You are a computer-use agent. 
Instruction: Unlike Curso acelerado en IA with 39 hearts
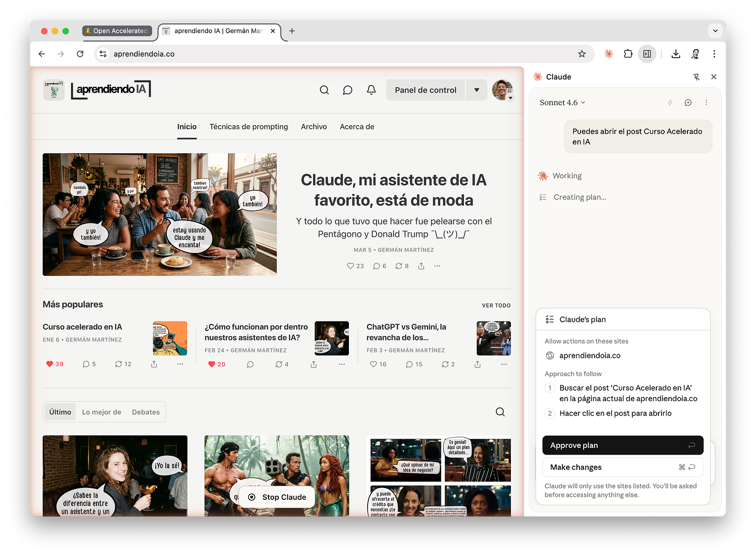(55, 364)
